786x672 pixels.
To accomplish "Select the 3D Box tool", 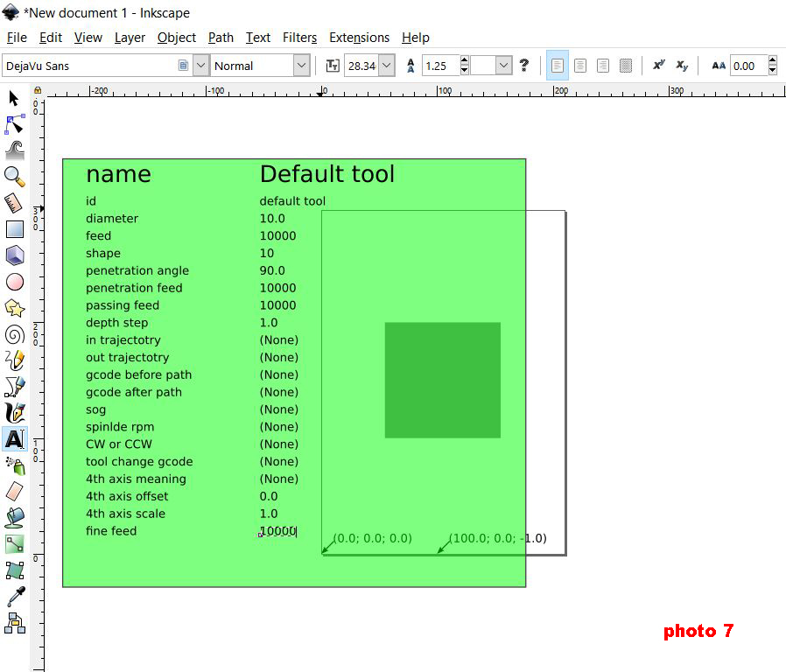I will (15, 255).
